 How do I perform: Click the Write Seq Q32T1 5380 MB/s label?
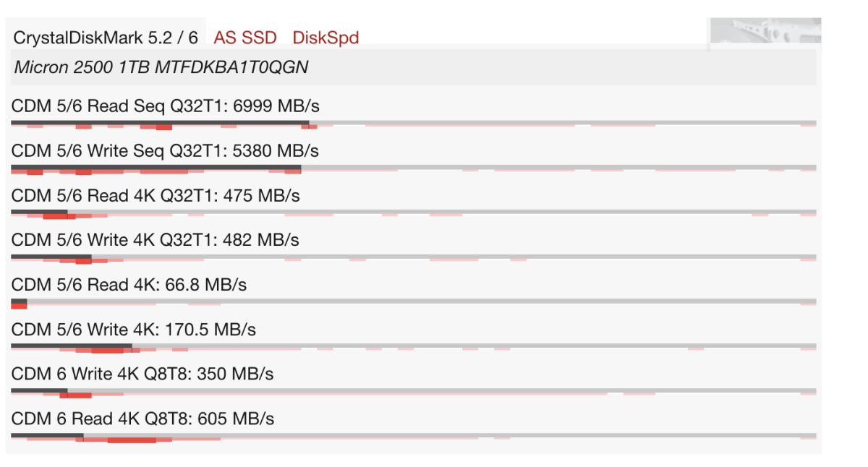[165, 151]
